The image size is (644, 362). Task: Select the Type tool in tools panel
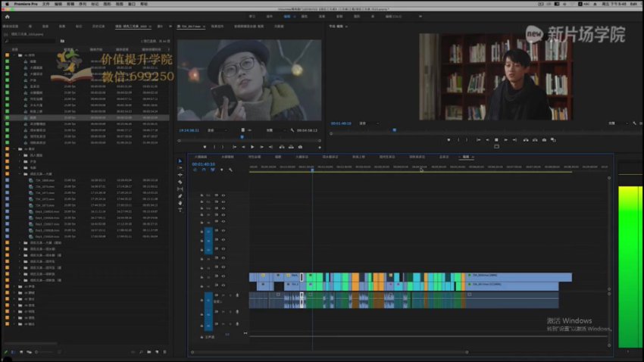[180, 209]
